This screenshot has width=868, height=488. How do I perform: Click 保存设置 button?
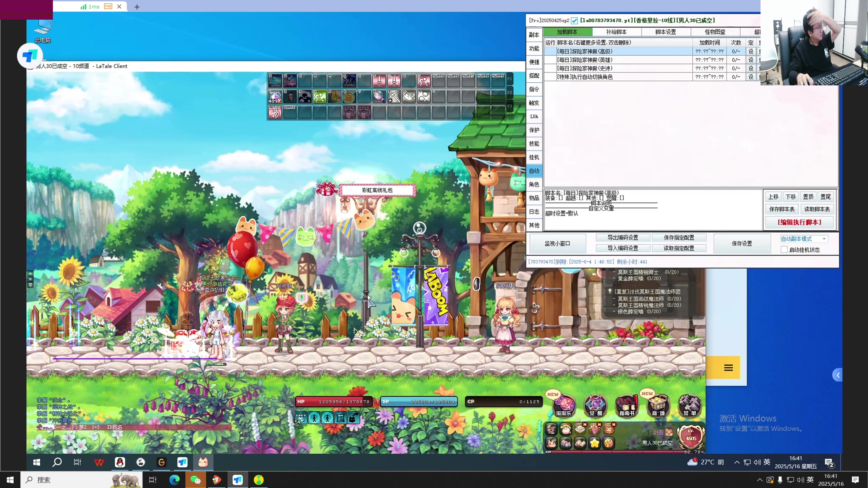coord(742,243)
